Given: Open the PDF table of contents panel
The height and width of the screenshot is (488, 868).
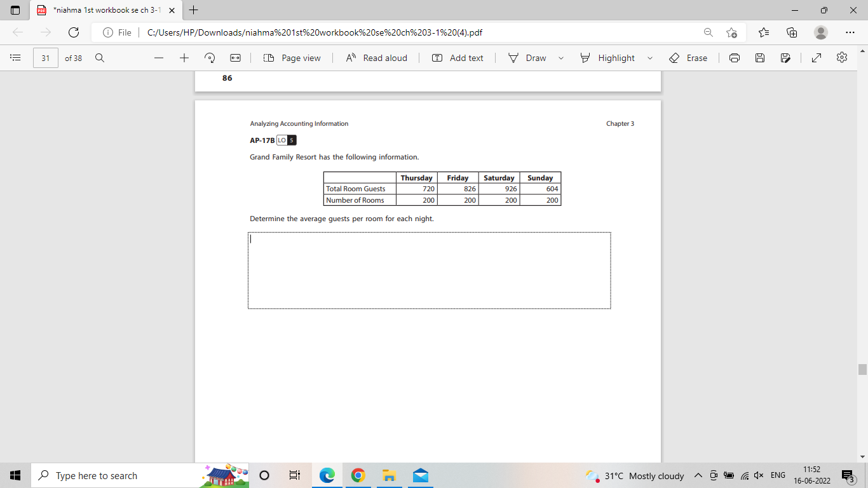Looking at the screenshot, I should point(15,58).
